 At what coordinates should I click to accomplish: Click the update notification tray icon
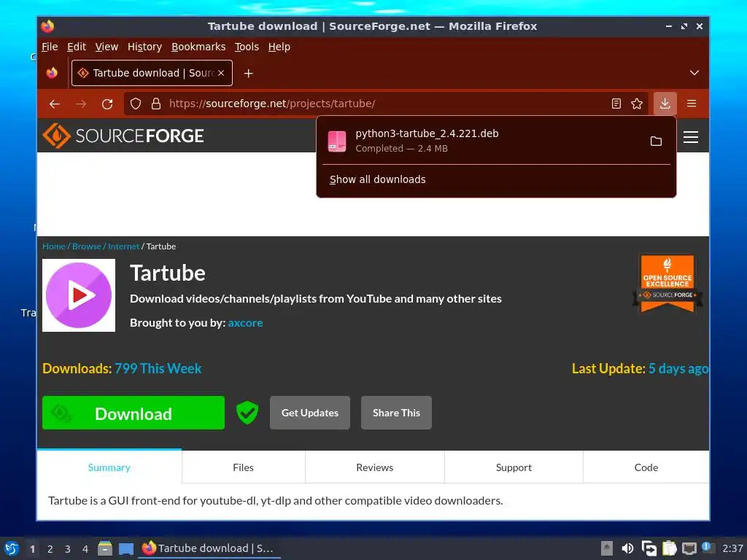click(x=708, y=548)
